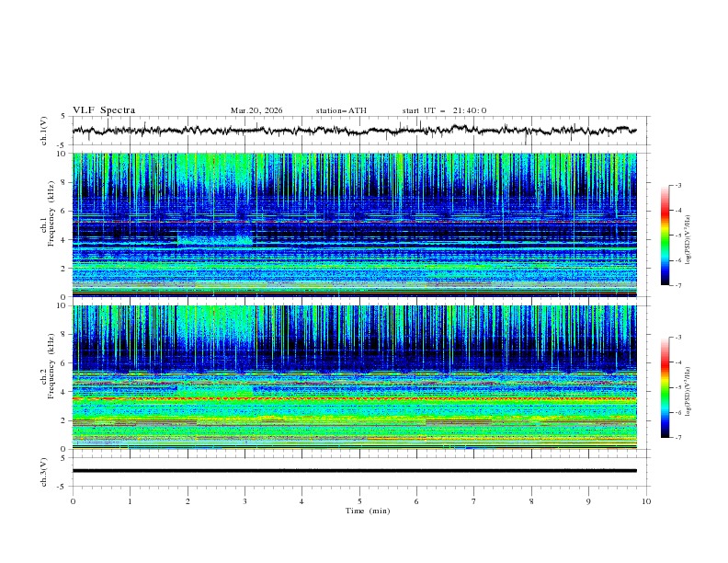Click the ch.2 color scale bar
This screenshot has width=728, height=563.
point(665,387)
